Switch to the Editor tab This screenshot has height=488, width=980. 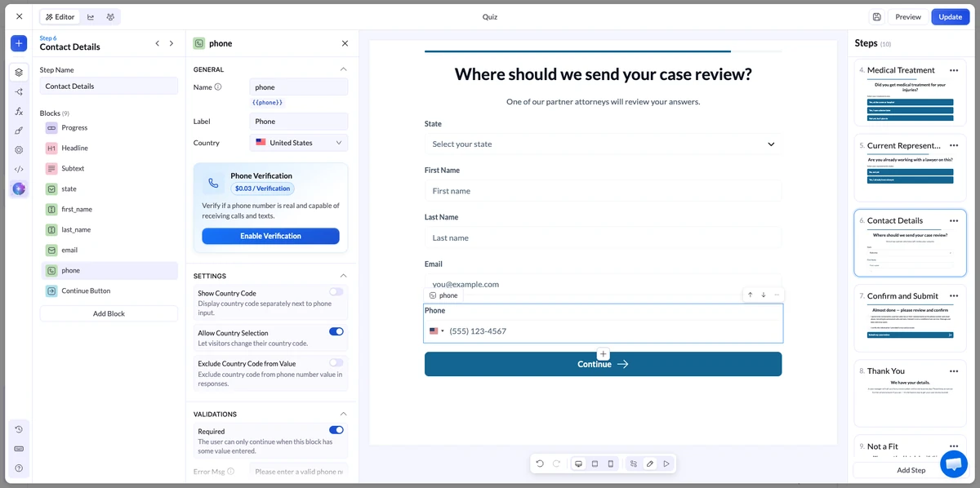(x=60, y=16)
